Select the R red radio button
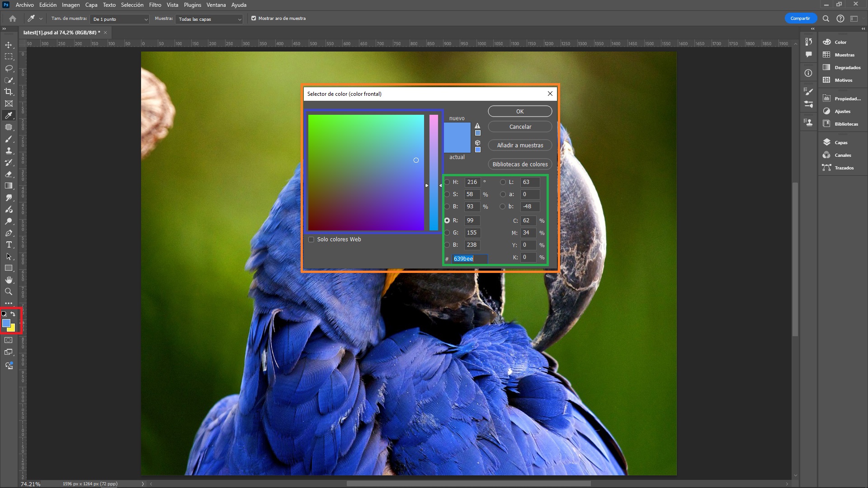Viewport: 868px width, 488px height. (x=447, y=221)
